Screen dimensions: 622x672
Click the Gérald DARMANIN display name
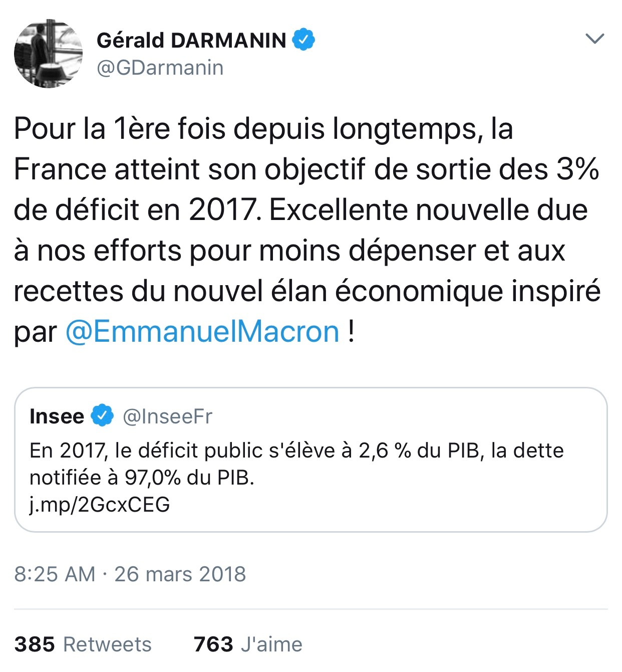tap(191, 40)
